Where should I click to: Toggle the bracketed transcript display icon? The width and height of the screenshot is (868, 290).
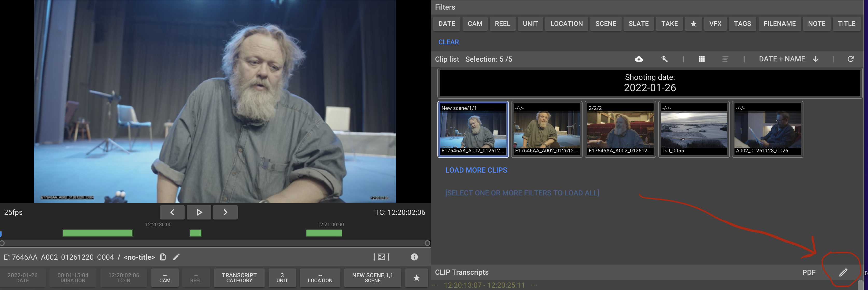(381, 257)
